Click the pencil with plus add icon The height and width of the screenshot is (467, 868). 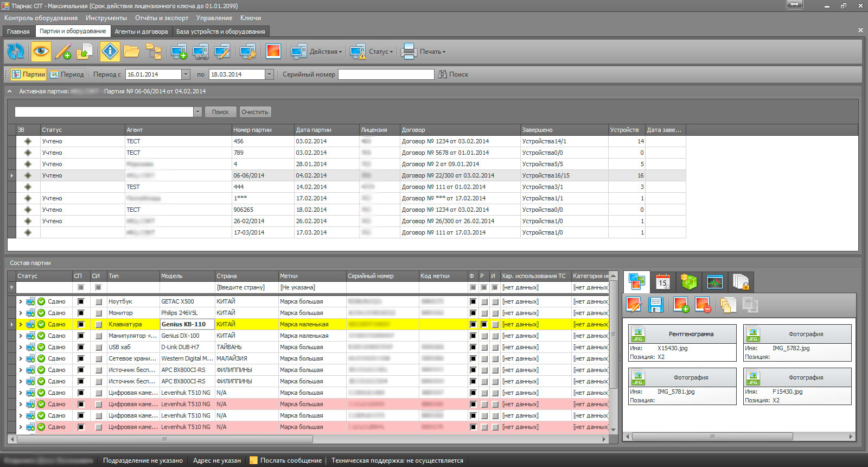pos(63,52)
